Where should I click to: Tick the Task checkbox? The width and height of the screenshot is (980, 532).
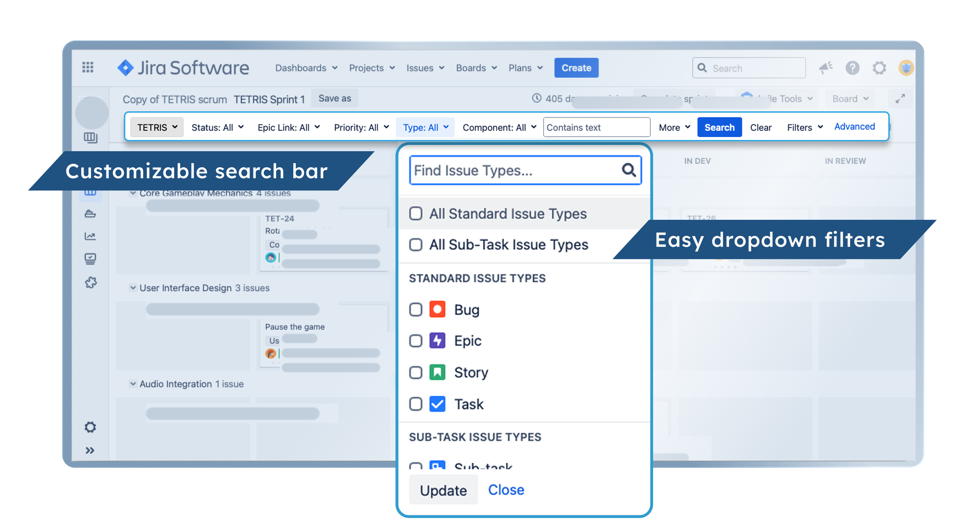pyautogui.click(x=415, y=404)
